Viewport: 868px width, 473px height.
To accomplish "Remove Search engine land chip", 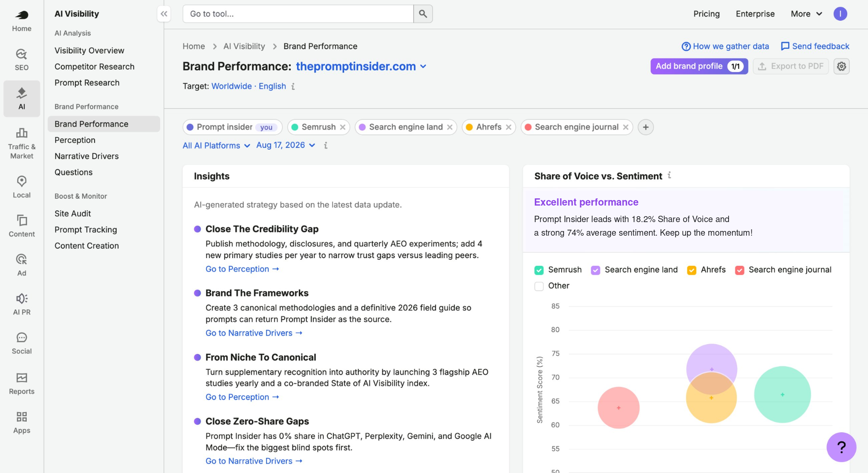I will (x=450, y=127).
